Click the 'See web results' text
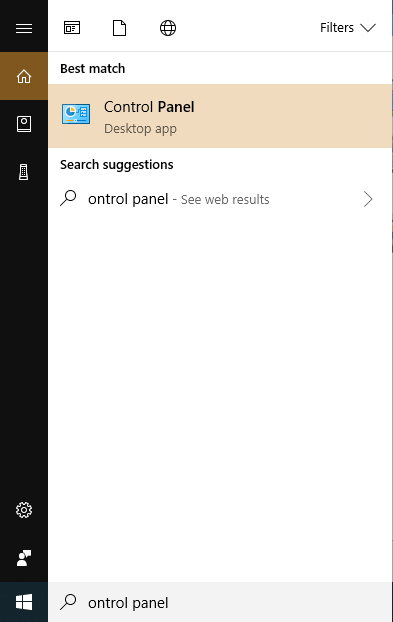The height and width of the screenshot is (622, 393). [225, 200]
